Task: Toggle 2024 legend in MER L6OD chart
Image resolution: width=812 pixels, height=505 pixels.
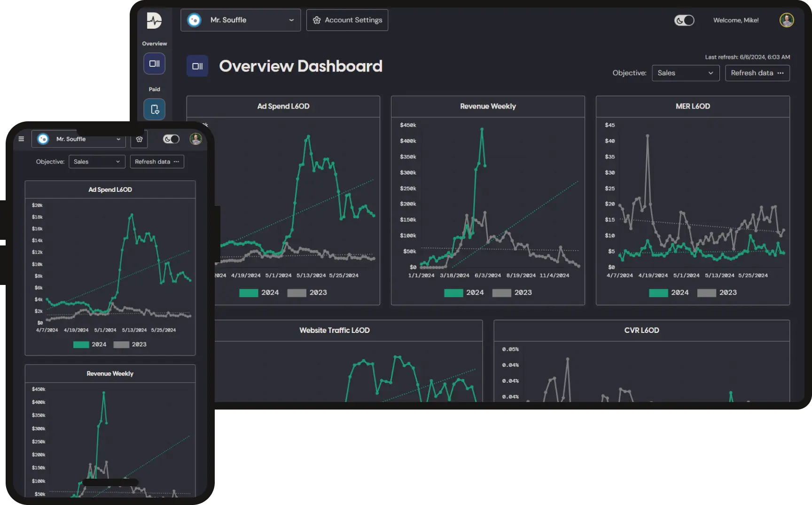Action: [669, 292]
